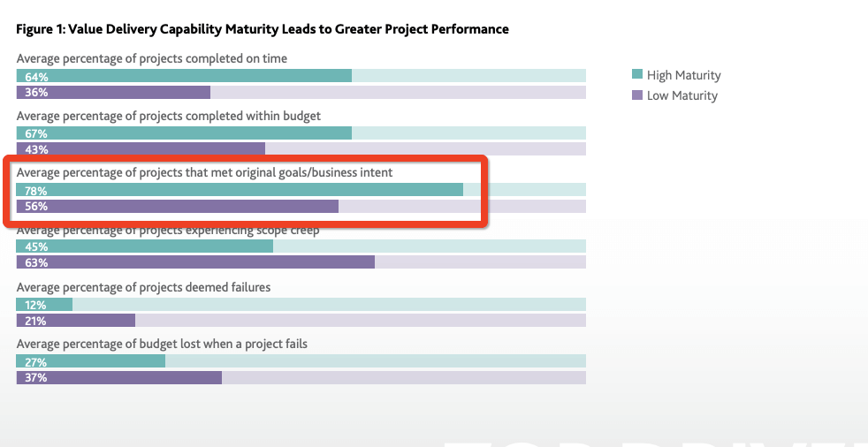Click the High Maturity legend color swatch
Viewport: 868px width, 447px height.
click(x=637, y=75)
